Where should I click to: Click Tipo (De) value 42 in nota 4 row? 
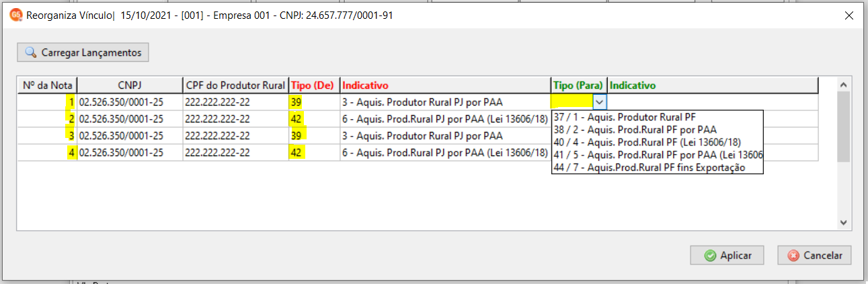pyautogui.click(x=314, y=153)
